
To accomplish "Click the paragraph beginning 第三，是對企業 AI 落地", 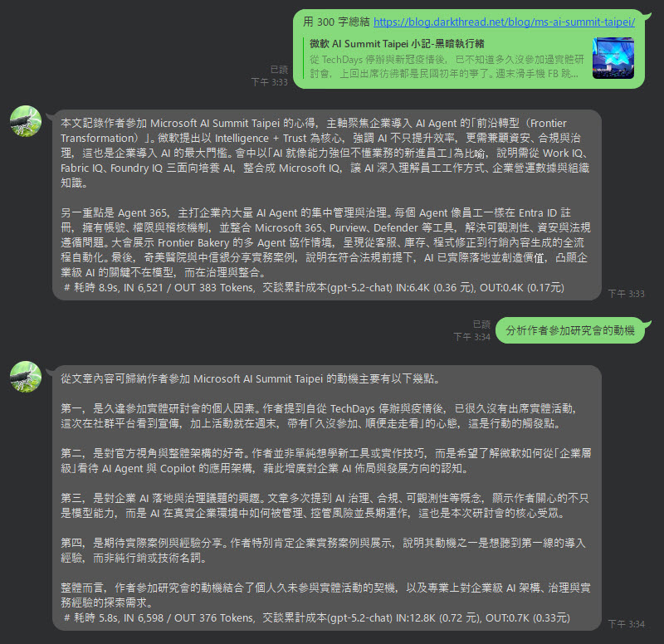I will pyautogui.click(x=325, y=505).
